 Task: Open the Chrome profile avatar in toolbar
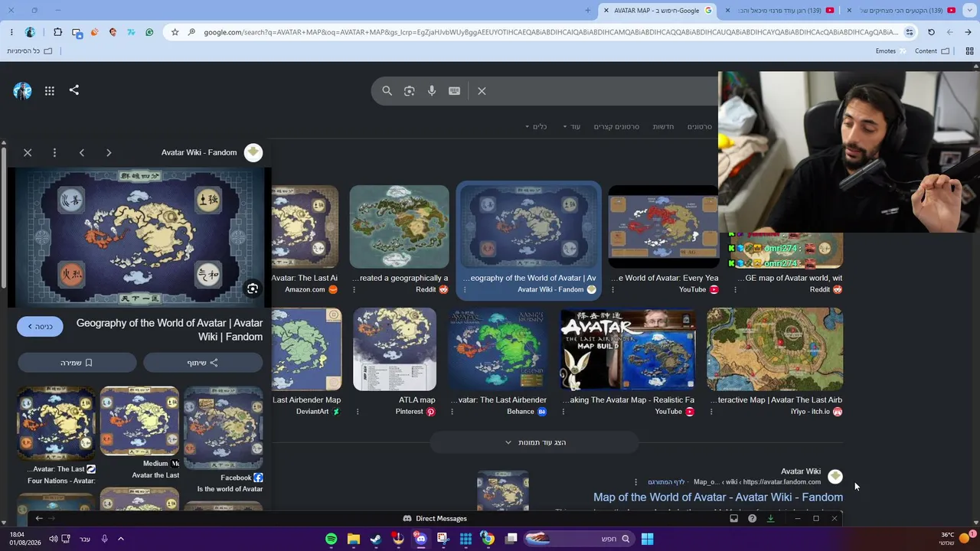30,32
